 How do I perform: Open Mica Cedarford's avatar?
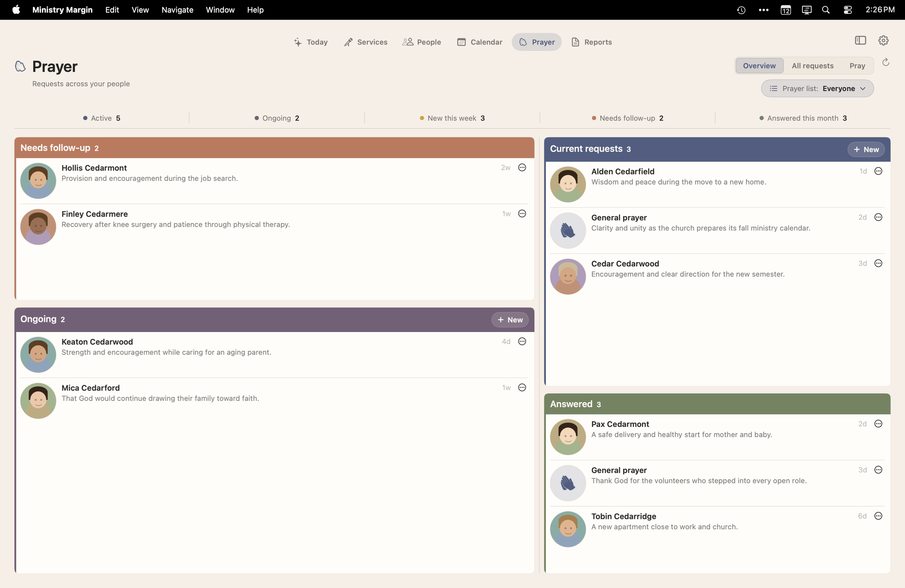point(38,400)
